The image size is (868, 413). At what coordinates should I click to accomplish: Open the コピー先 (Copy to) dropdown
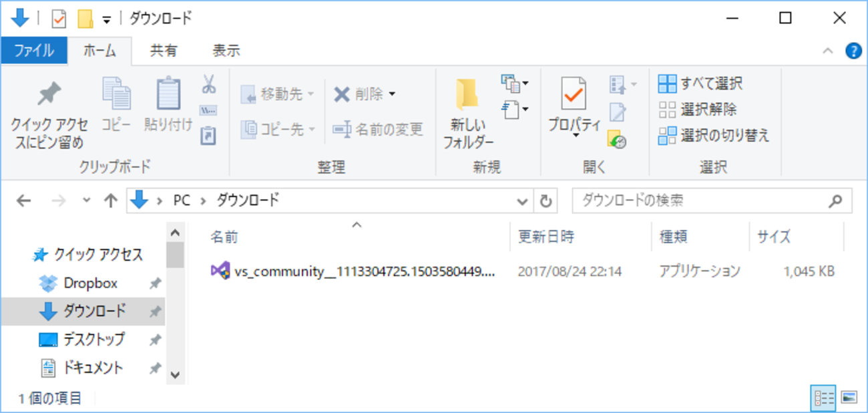click(277, 128)
